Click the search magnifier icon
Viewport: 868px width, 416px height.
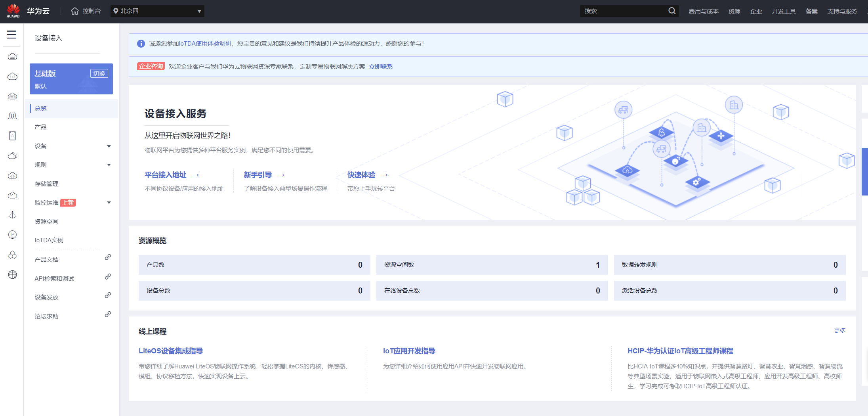click(672, 11)
